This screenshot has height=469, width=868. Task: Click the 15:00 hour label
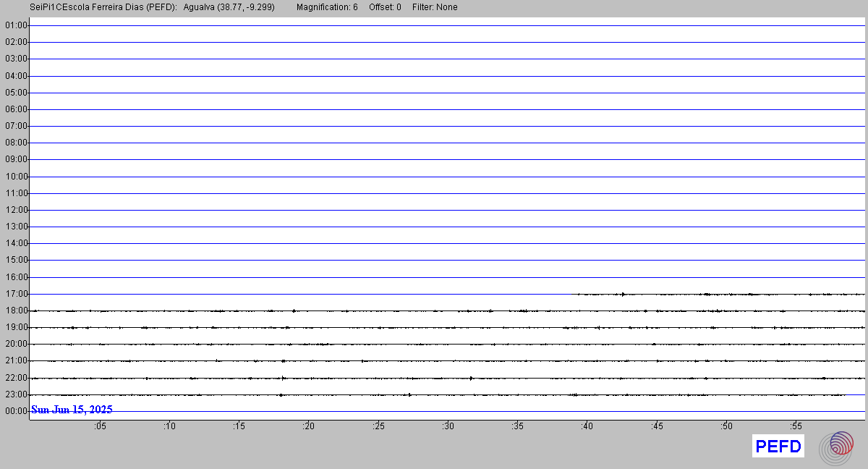(16, 260)
